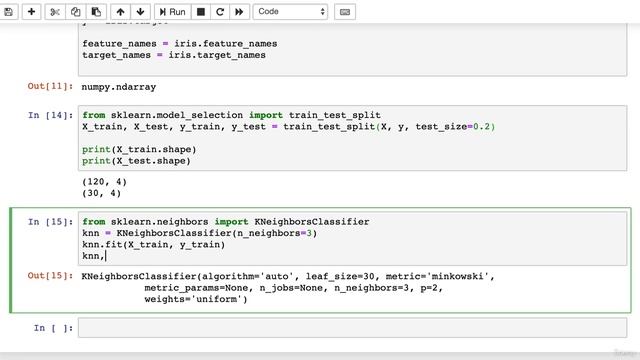
Task: Run the current cell
Action: click(x=173, y=12)
